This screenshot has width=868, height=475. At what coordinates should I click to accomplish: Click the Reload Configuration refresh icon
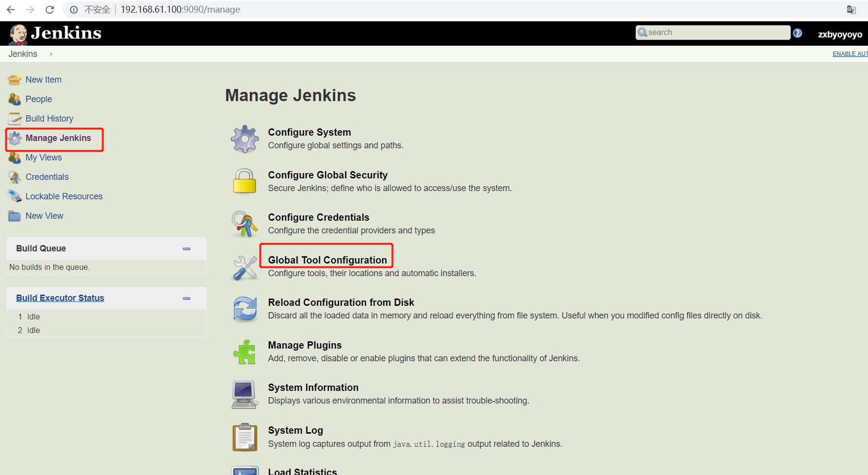(x=245, y=309)
